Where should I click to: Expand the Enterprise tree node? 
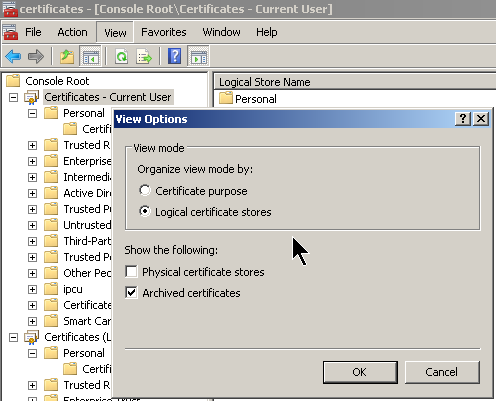coord(32,161)
